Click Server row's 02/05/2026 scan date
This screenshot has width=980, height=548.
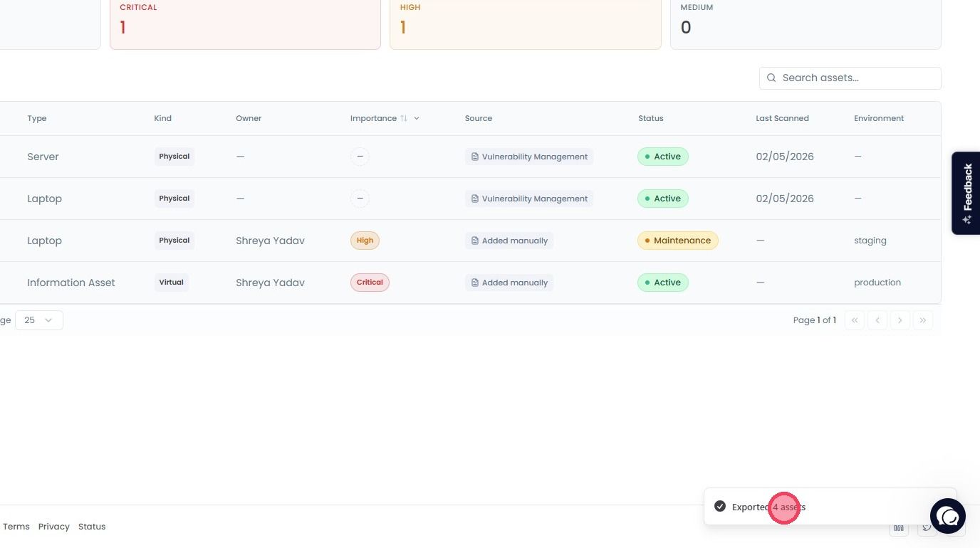point(785,157)
